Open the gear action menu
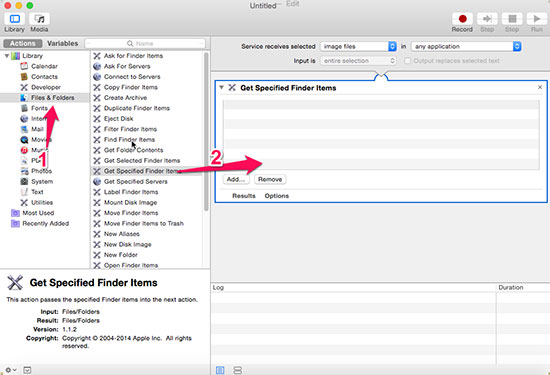 (11, 370)
